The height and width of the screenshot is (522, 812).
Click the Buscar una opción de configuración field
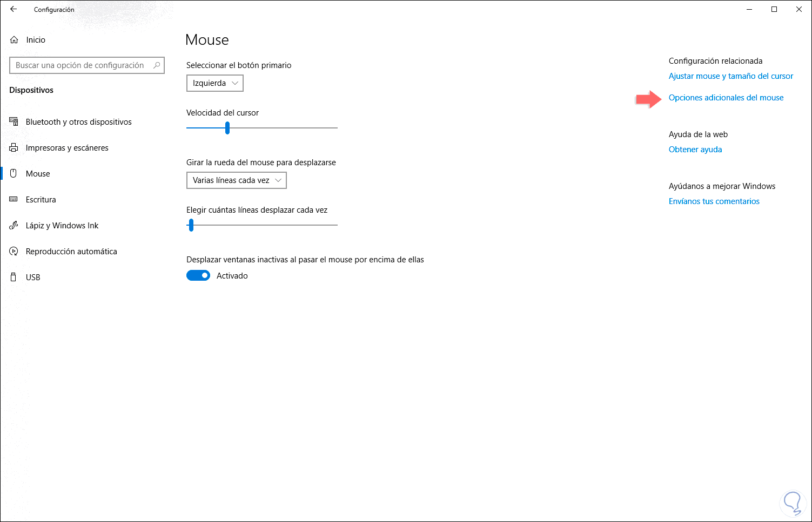tap(87, 65)
